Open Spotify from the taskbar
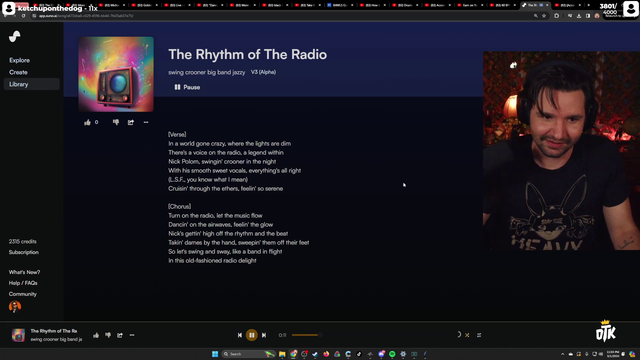Viewport: 640px width, 360px height. click(x=392, y=354)
